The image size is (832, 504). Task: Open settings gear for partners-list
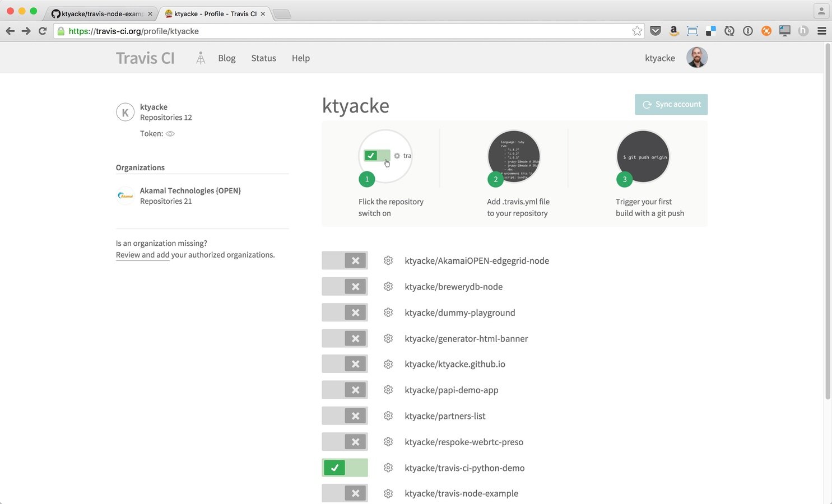pos(388,416)
